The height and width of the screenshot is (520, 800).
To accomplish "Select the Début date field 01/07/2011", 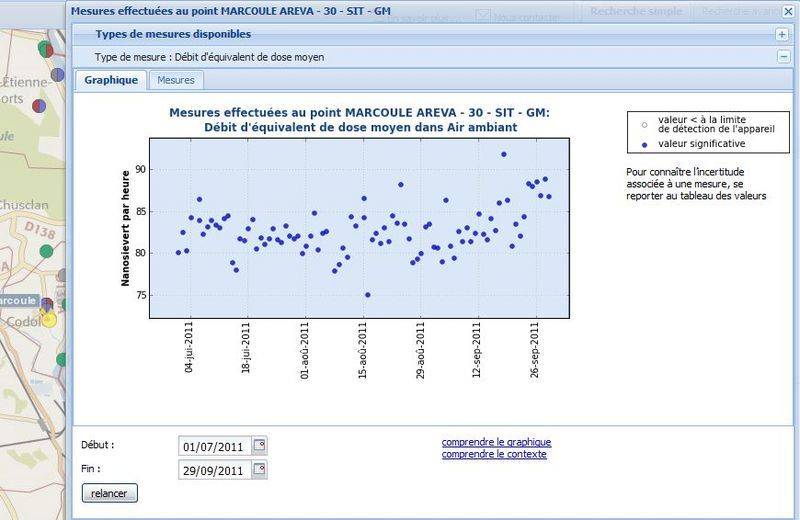I will 215,447.
